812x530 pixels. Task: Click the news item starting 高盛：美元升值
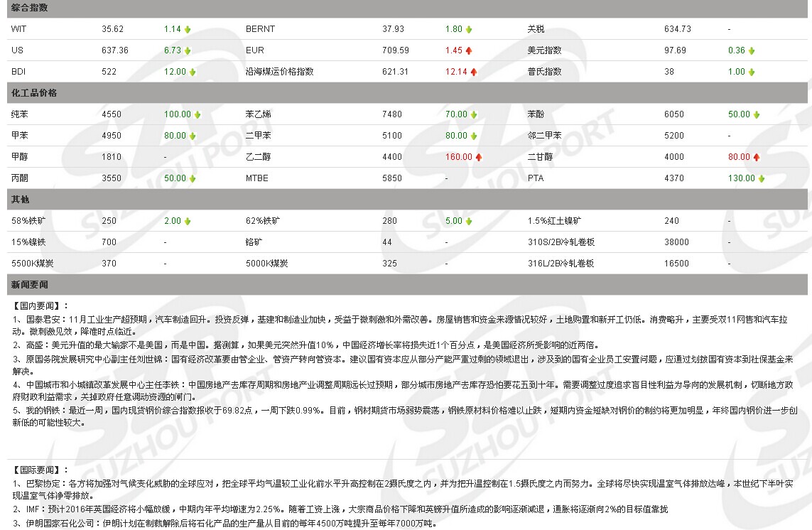pyautogui.click(x=305, y=345)
